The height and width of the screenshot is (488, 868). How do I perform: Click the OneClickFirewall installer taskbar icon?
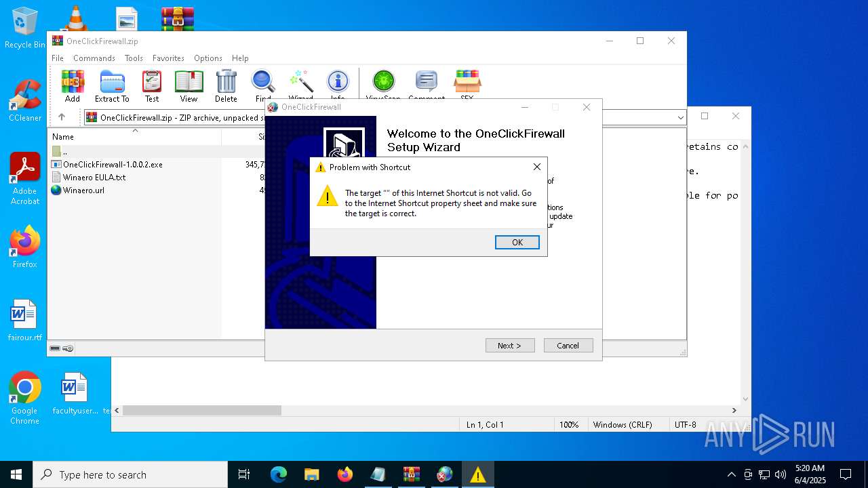pos(445,474)
